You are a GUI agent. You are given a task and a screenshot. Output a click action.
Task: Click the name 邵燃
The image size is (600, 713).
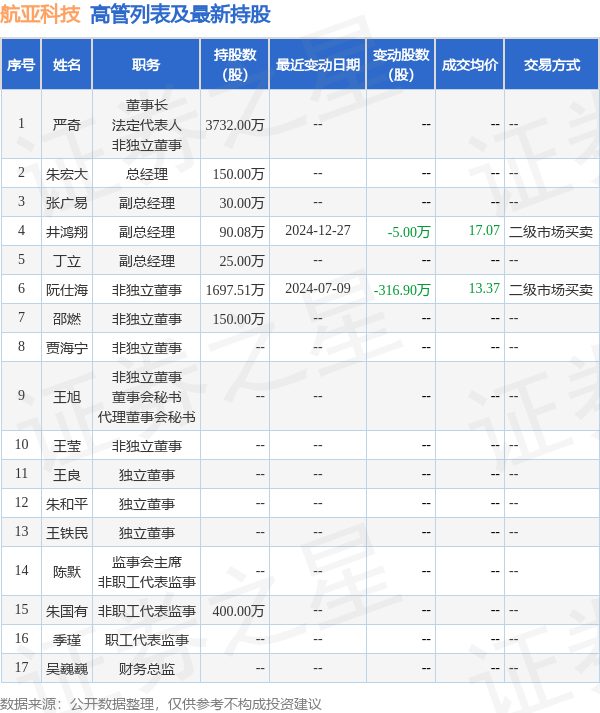coord(66,319)
